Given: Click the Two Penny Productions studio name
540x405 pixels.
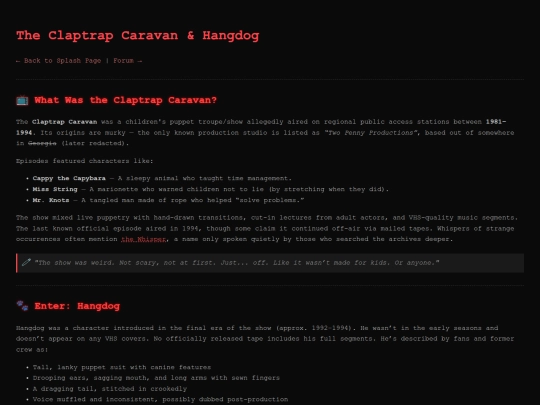Looking at the screenshot, I should [x=371, y=133].
